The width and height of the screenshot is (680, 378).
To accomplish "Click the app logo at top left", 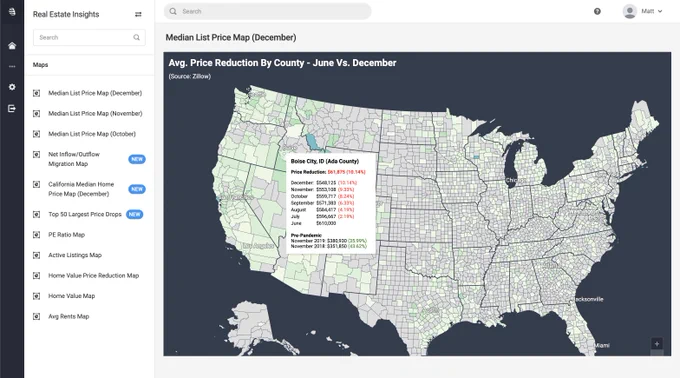I will (x=12, y=11).
